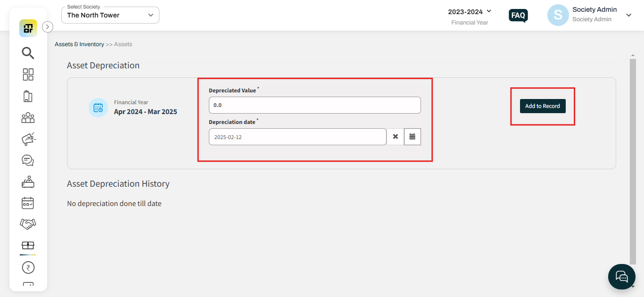The width and height of the screenshot is (644, 297).
Task: Open the depreciation date calendar picker
Action: (412, 137)
